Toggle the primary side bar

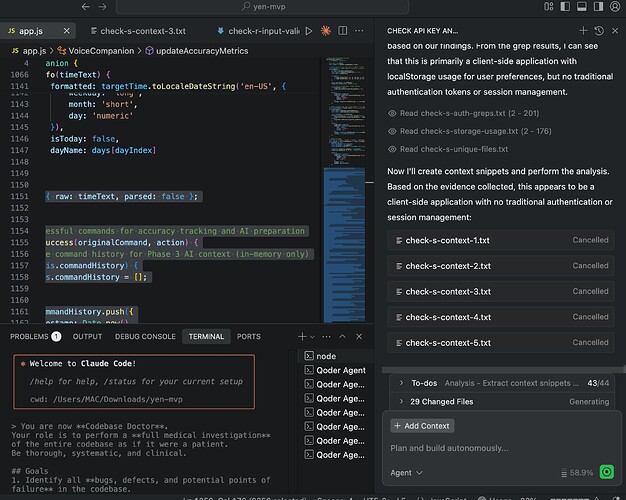tap(565, 7)
